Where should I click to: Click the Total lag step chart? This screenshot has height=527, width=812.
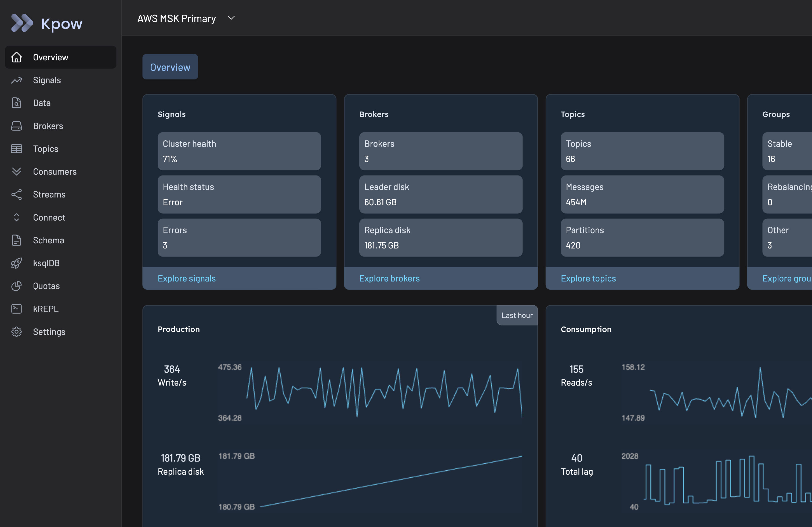728,481
